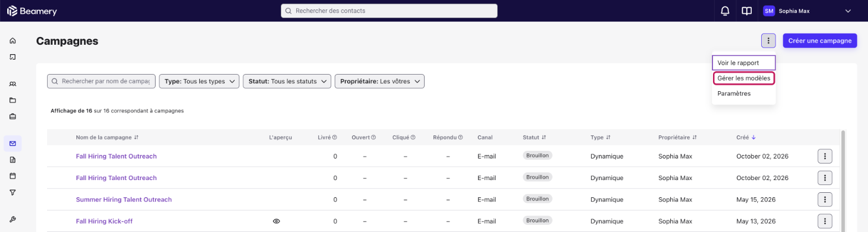The image size is (868, 232).
Task: Expand the Statut: Tous les statuts filter
Action: tap(287, 81)
